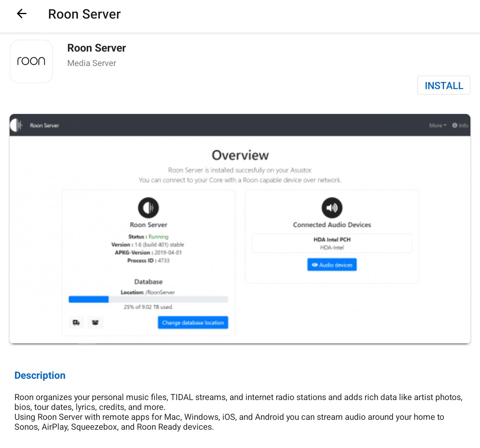Click the box icon button under Database
This screenshot has height=448, width=480.
pos(95,323)
